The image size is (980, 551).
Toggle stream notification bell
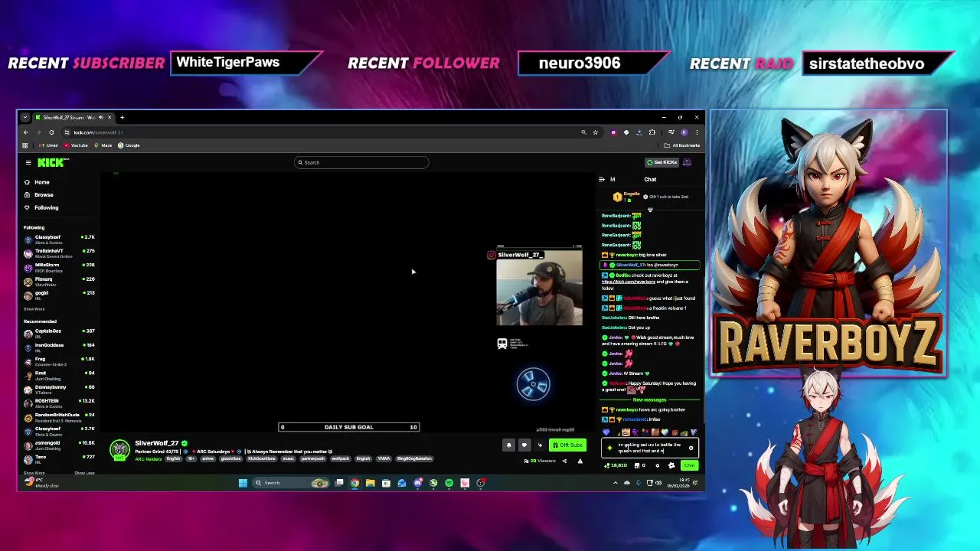tap(508, 445)
